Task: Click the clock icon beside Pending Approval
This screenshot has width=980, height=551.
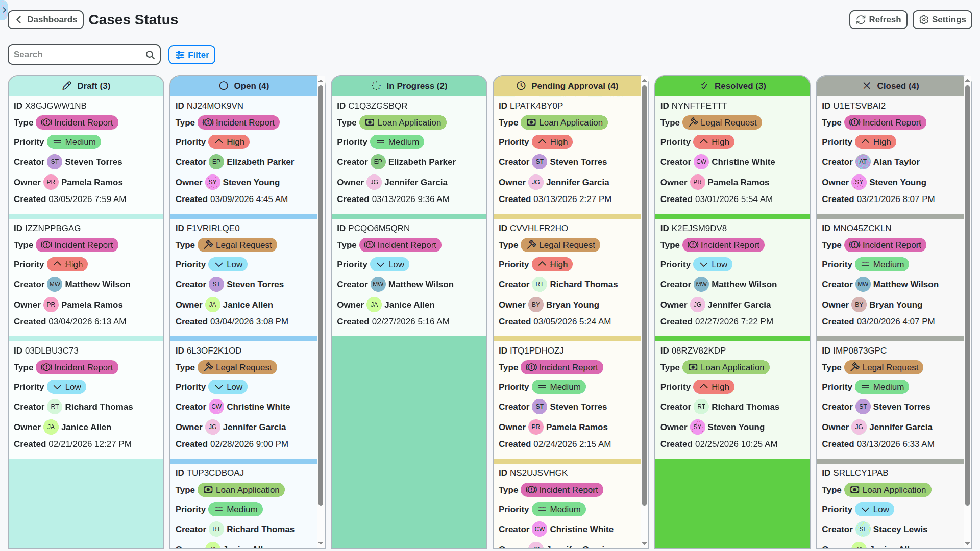Action: pyautogui.click(x=520, y=86)
